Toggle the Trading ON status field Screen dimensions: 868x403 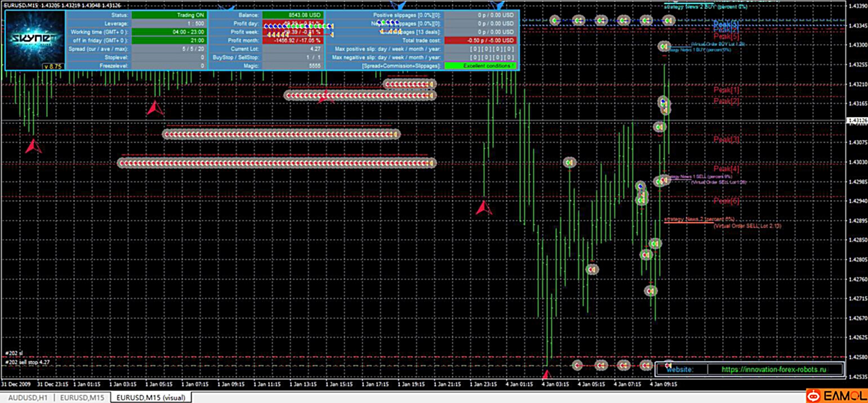(170, 15)
